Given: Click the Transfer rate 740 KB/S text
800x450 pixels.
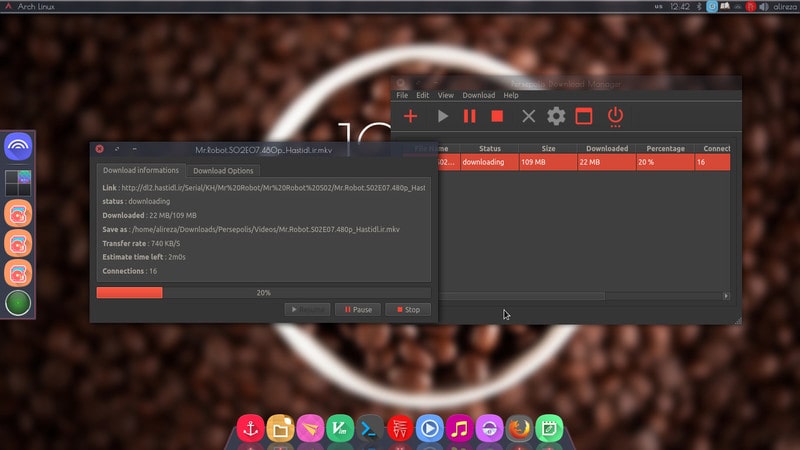Looking at the screenshot, I should click(x=141, y=243).
